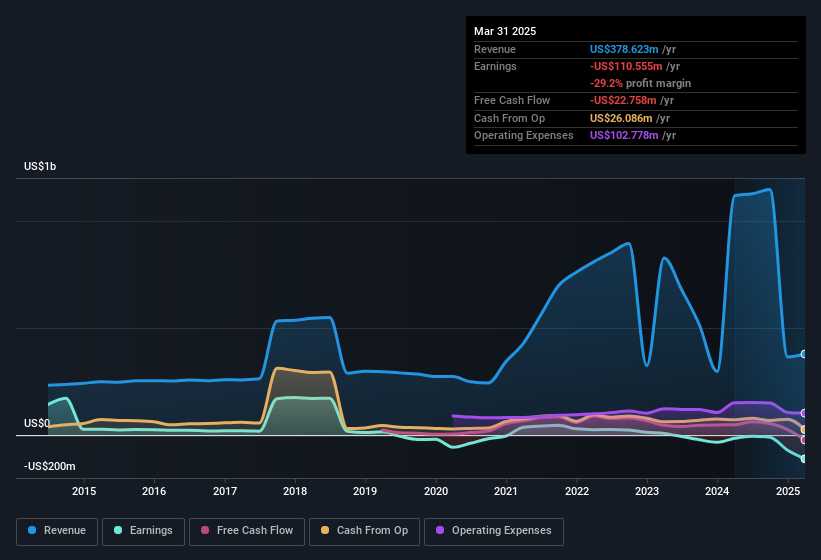Screen dimensions: 821x560
Task: Click the 2016 x-axis label
Action: pos(154,491)
